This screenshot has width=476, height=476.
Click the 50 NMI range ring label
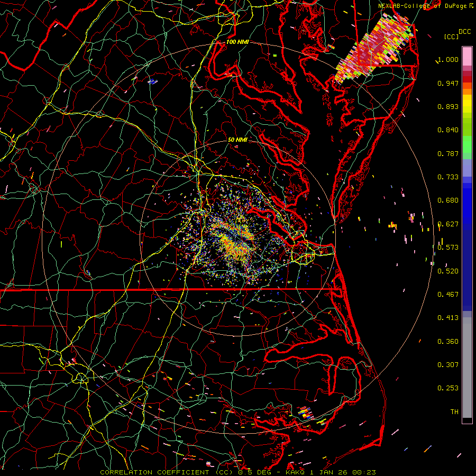coord(237,140)
